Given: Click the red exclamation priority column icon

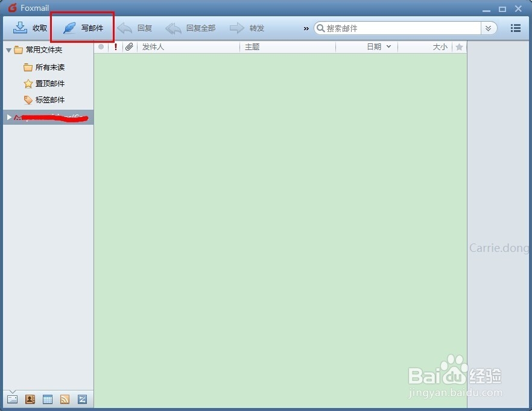Looking at the screenshot, I should 116,46.
